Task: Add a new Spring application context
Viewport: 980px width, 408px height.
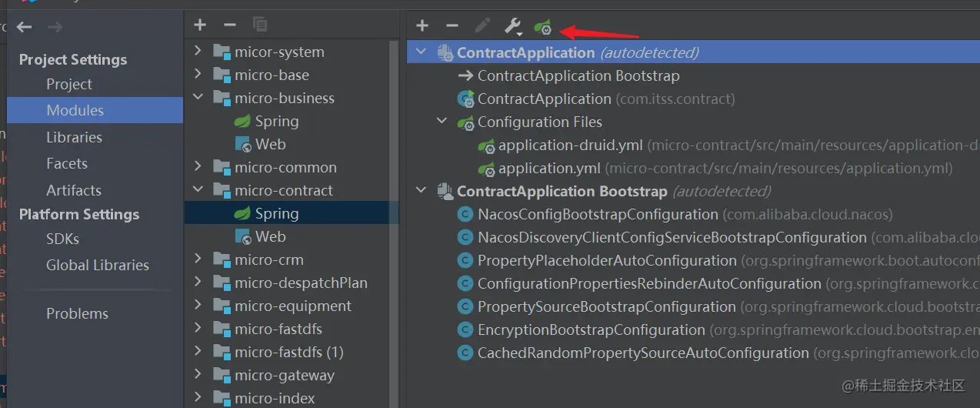Action: tap(422, 25)
